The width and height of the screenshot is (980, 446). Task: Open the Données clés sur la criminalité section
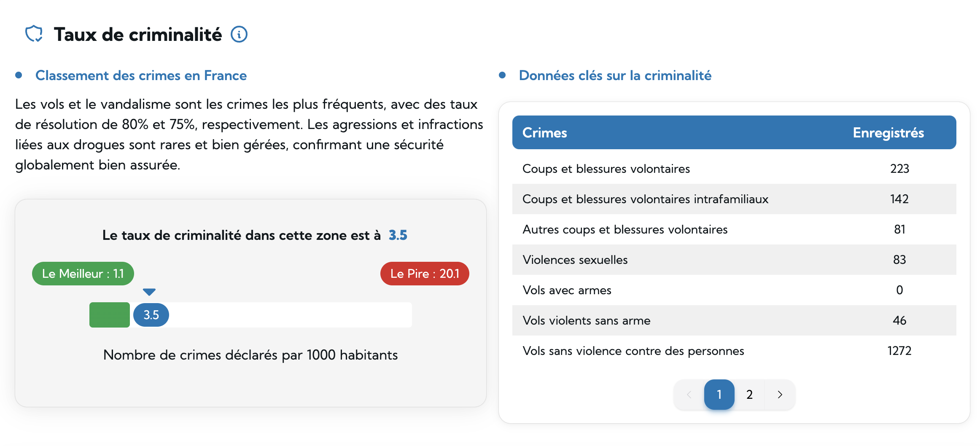click(615, 75)
